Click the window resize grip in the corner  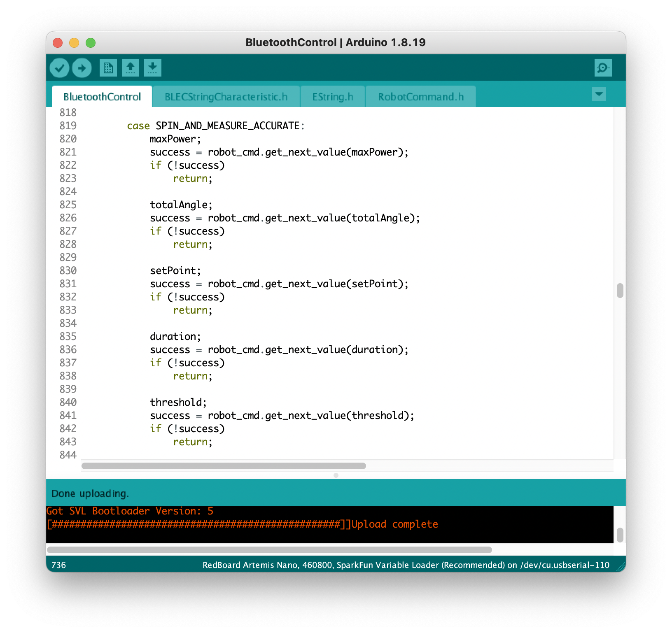(x=621, y=567)
